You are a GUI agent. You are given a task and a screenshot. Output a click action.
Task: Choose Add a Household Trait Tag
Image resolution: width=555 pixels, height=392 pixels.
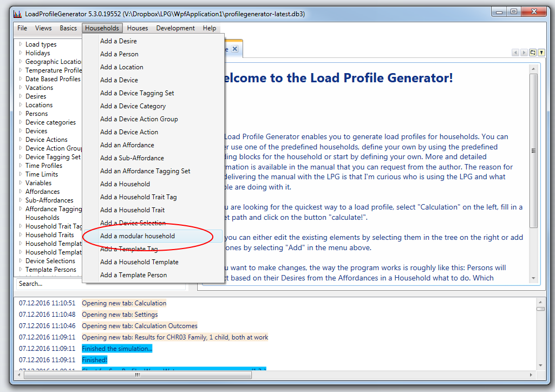coord(153,197)
